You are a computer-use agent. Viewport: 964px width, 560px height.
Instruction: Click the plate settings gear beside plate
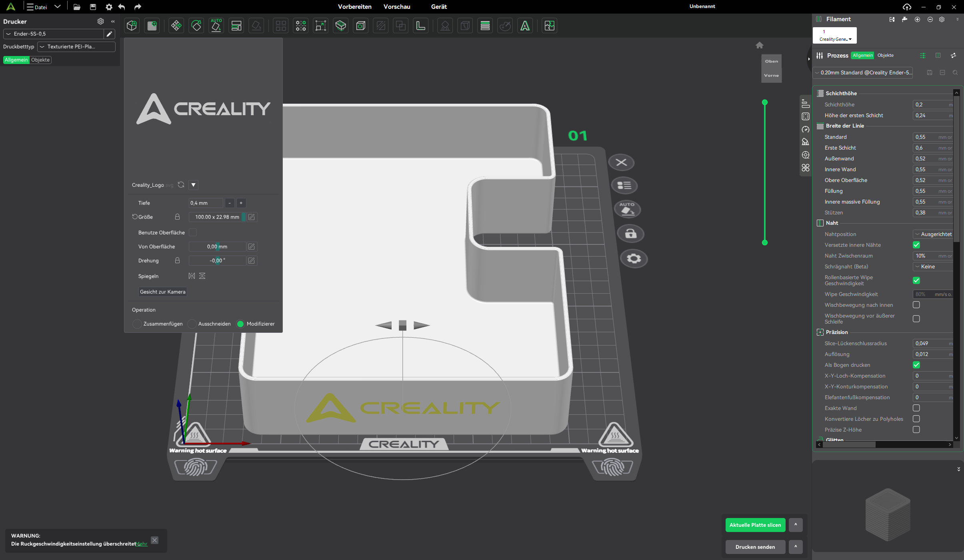634,258
